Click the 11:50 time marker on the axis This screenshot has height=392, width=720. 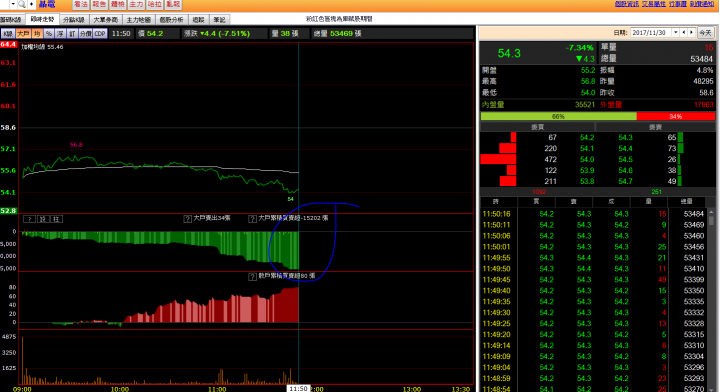[x=298, y=388]
